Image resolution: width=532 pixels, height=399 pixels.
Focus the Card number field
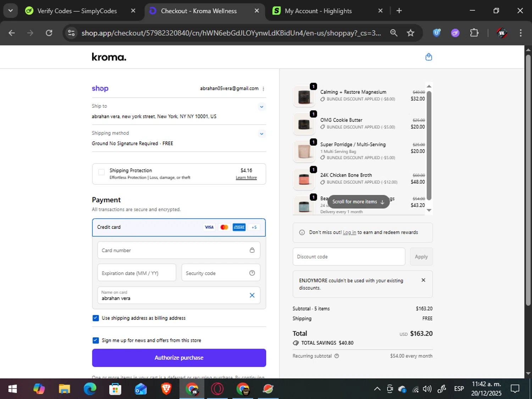click(179, 250)
